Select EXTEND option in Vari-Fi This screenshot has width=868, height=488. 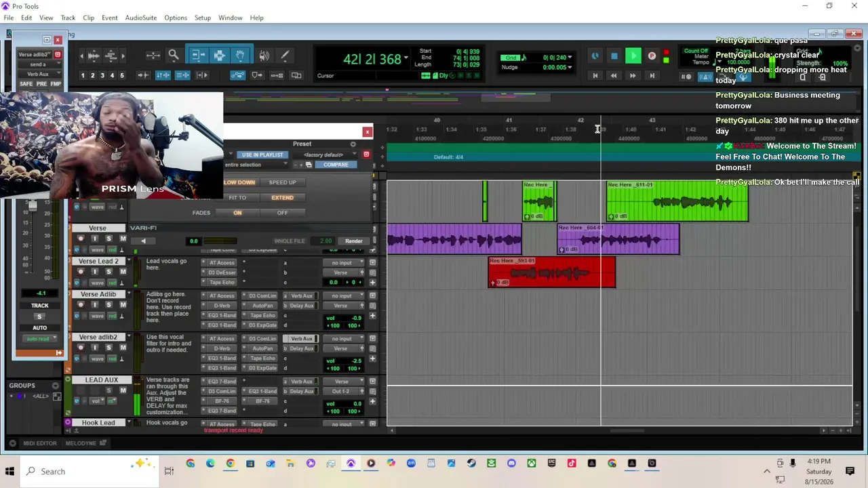(x=282, y=197)
